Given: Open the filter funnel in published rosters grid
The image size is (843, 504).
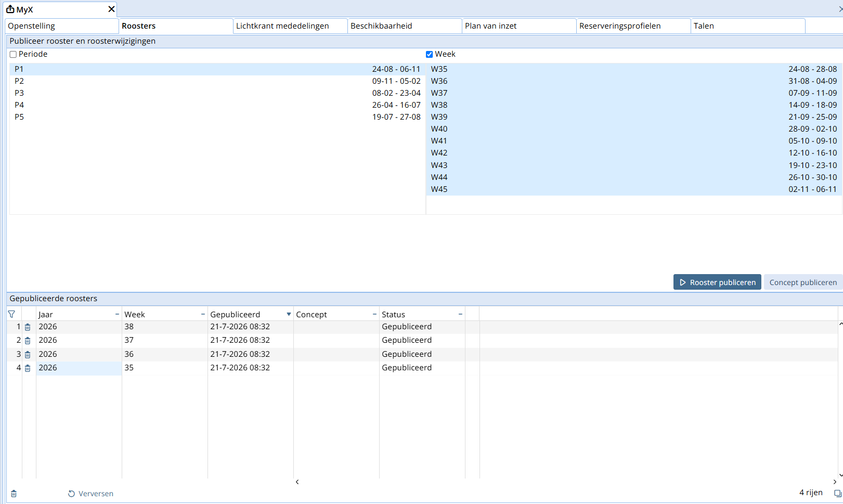Looking at the screenshot, I should pos(11,314).
